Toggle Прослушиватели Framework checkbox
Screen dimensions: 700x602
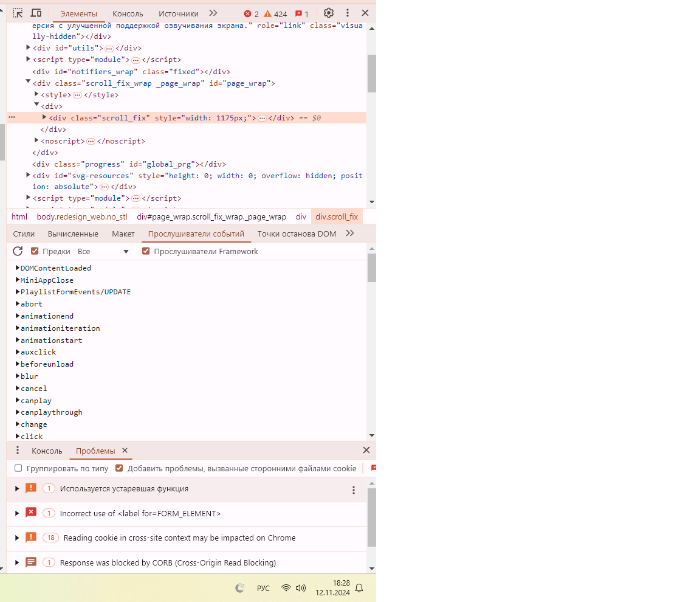(146, 251)
